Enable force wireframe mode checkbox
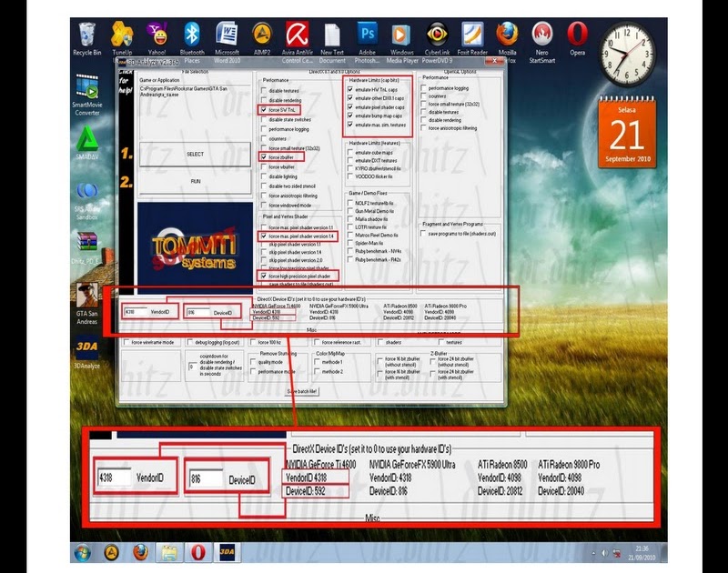This screenshot has width=728, height=573. [126, 342]
